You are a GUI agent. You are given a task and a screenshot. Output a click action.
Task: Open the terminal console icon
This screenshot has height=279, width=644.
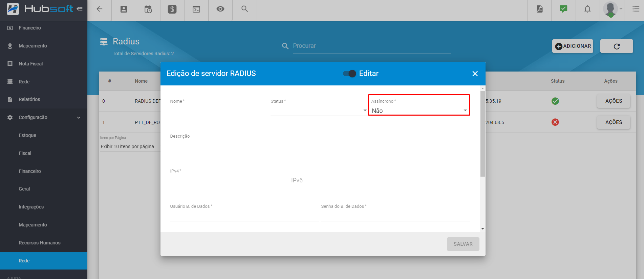click(x=196, y=9)
